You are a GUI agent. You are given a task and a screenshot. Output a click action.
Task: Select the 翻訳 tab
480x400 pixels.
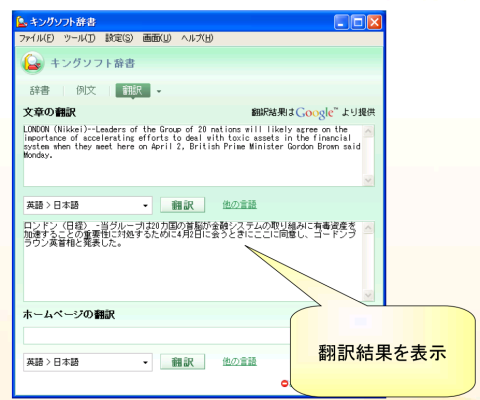pyautogui.click(x=133, y=90)
